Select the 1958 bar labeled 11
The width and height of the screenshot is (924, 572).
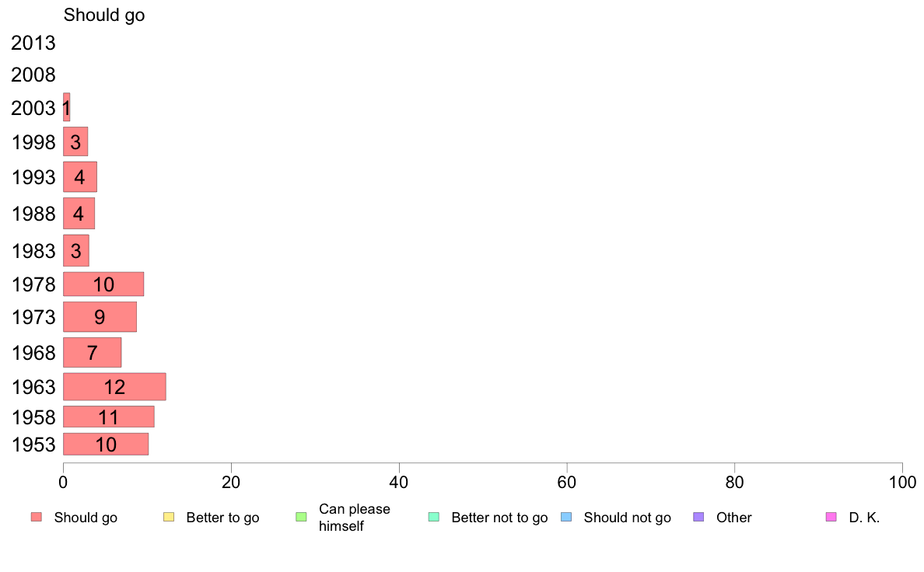click(x=108, y=417)
